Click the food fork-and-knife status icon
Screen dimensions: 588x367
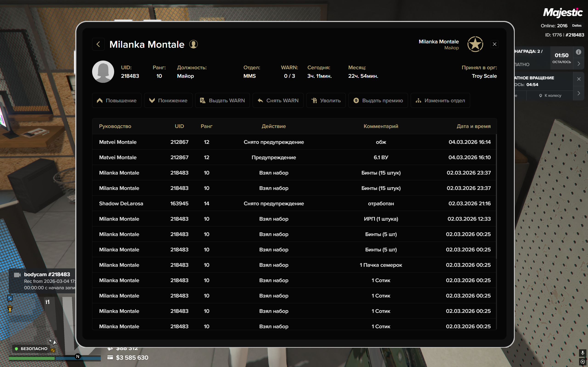48,302
